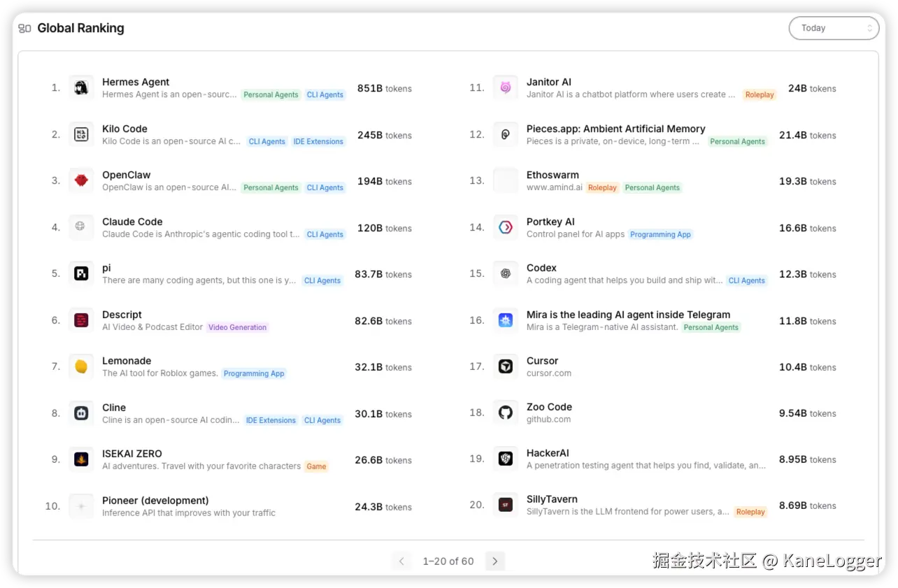Screen dimensions: 898x588
Task: Open the Today time range dropdown
Action: [x=834, y=28]
